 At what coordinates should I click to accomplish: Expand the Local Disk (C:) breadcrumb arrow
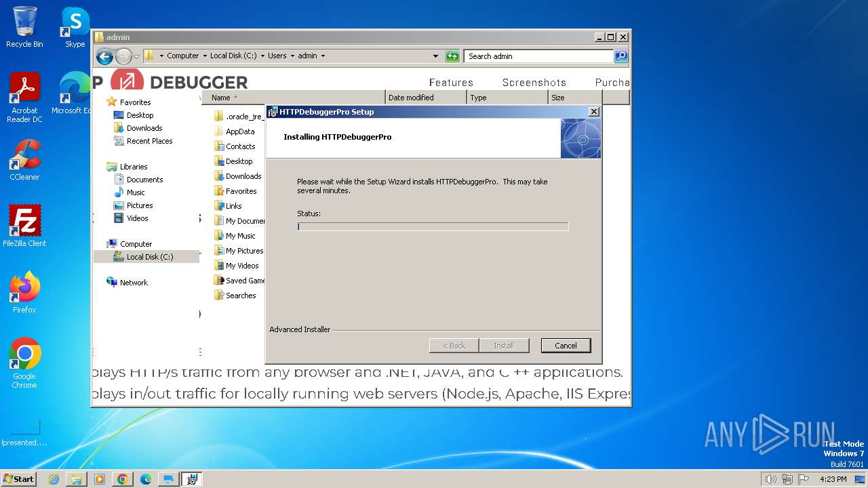point(262,56)
